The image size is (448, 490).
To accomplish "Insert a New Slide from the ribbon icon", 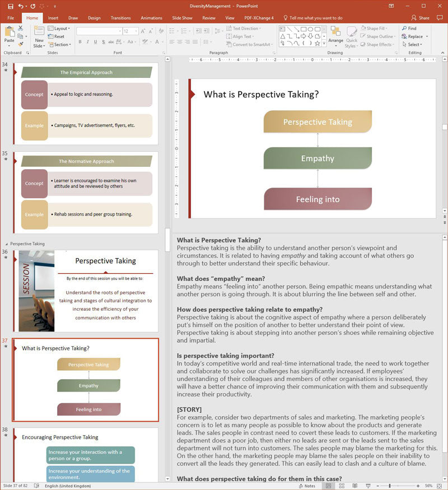I will [39, 31].
